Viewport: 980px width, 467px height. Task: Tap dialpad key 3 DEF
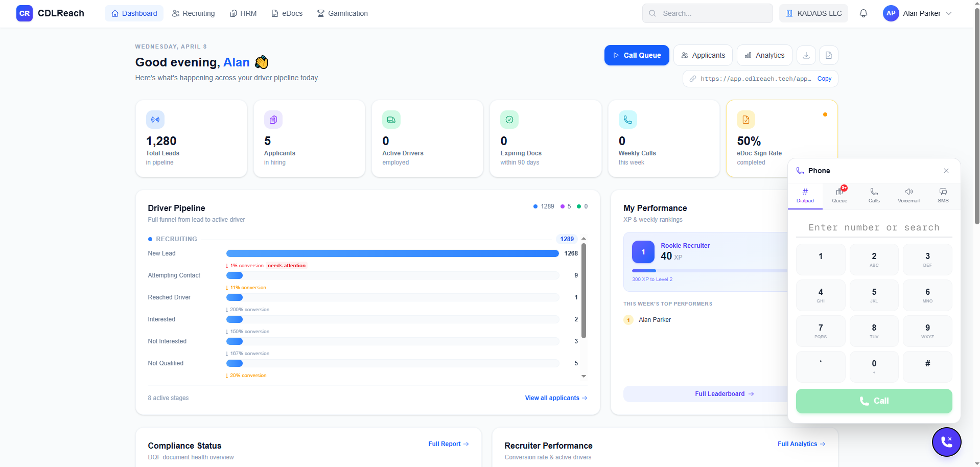point(928,260)
